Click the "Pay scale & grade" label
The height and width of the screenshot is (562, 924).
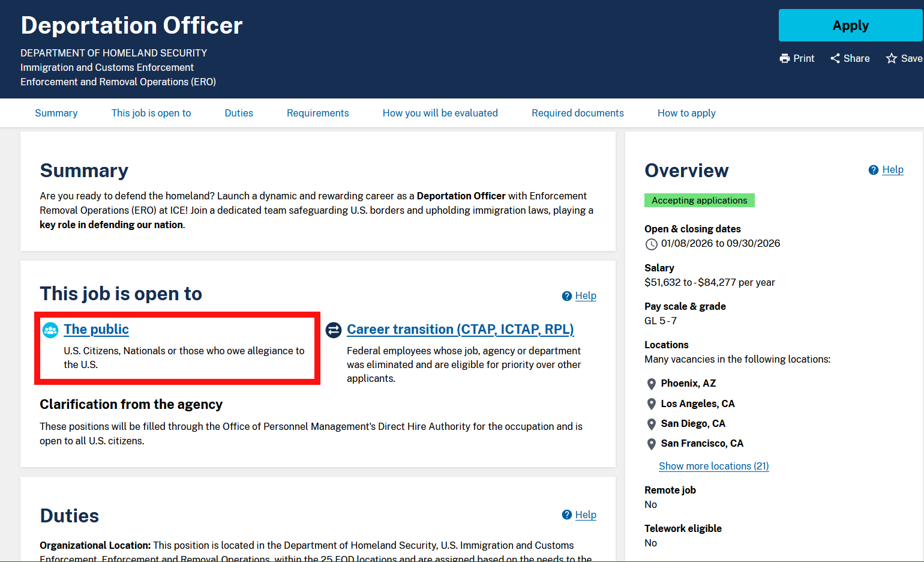(x=685, y=306)
